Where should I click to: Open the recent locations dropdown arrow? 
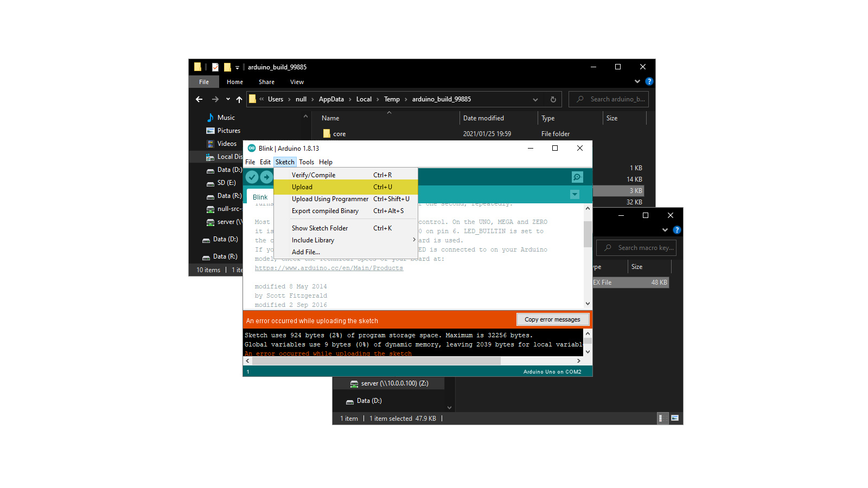tap(228, 99)
